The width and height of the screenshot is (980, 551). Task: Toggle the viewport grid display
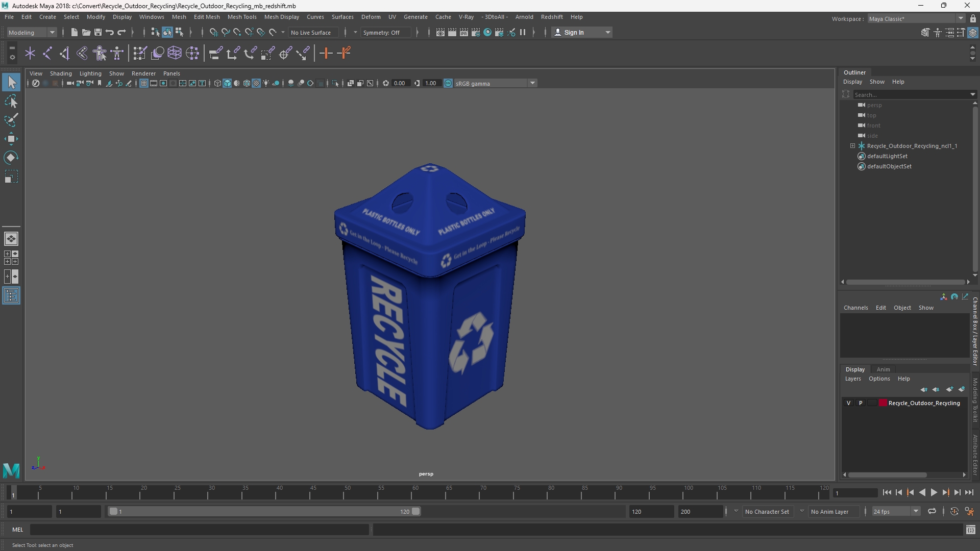(x=144, y=83)
